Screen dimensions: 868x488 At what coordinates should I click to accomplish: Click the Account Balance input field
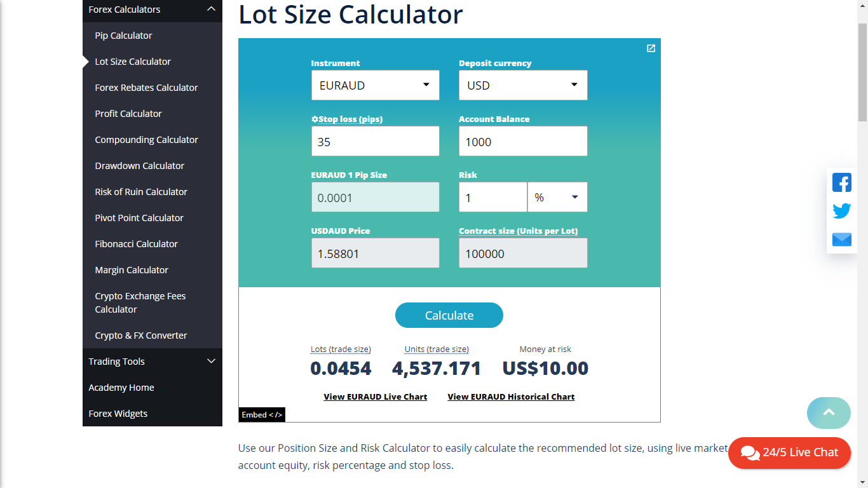click(x=523, y=142)
